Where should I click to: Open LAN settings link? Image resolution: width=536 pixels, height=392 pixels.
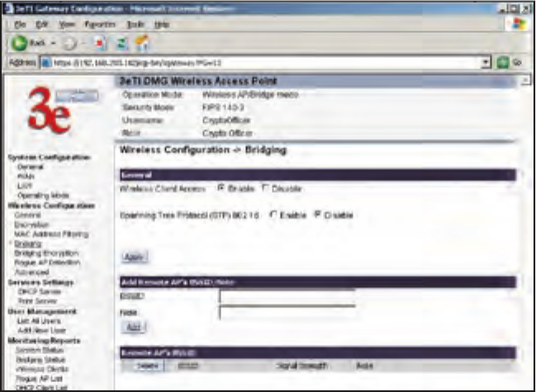click(x=25, y=187)
